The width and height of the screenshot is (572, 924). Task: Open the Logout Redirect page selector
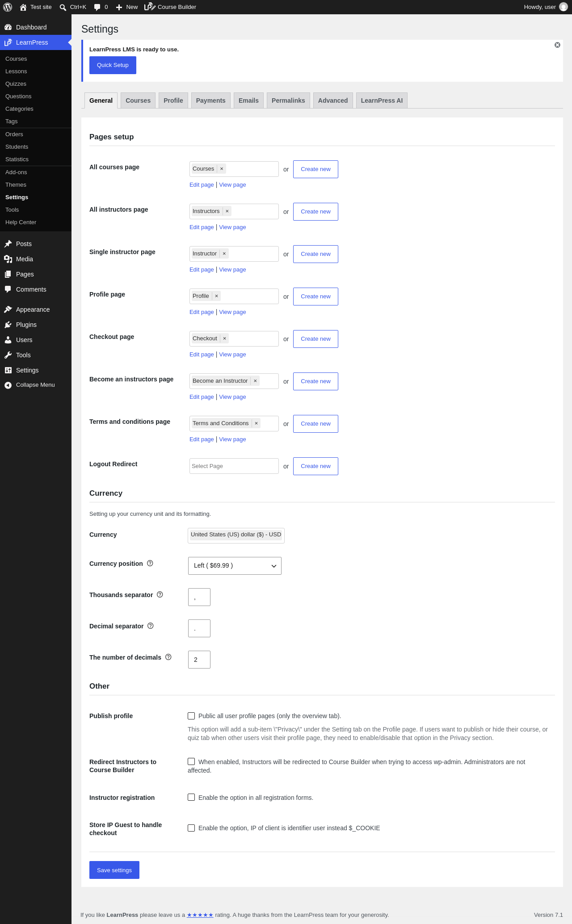(234, 466)
